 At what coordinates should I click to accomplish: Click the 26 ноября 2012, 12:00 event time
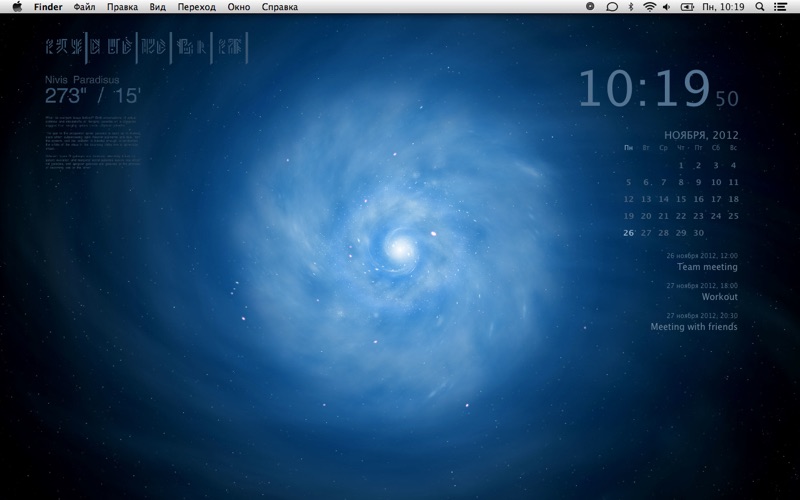point(702,256)
